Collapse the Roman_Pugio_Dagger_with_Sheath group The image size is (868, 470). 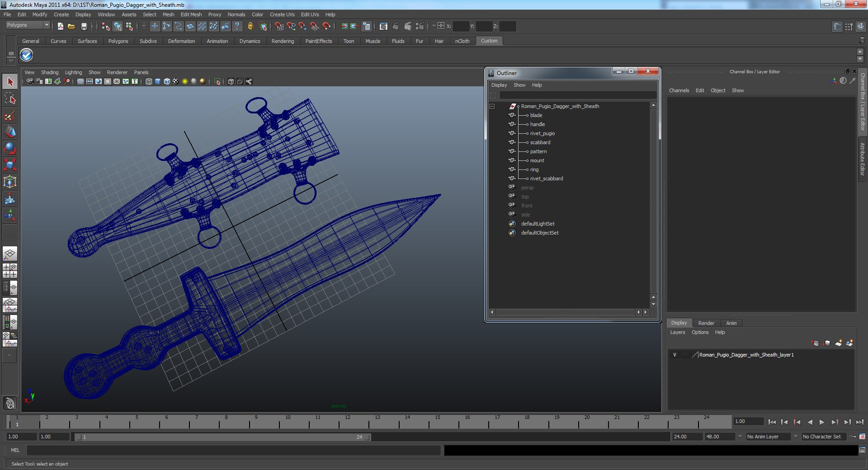coord(492,107)
